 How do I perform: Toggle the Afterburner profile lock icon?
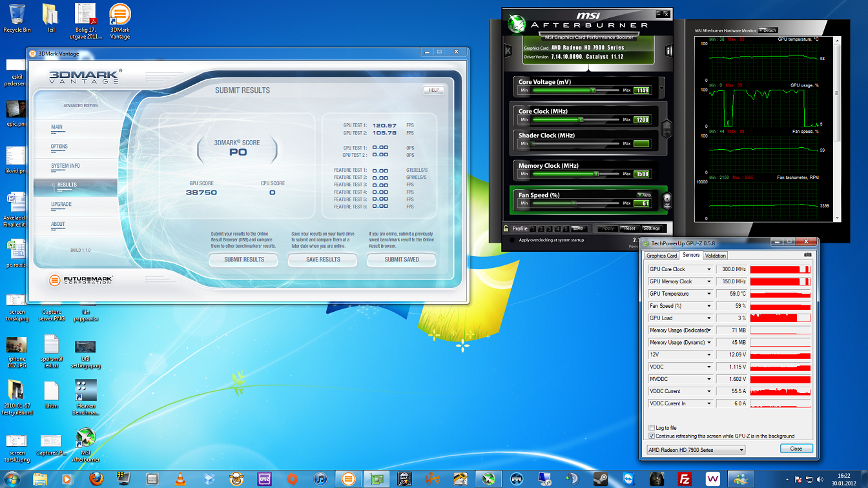click(506, 229)
